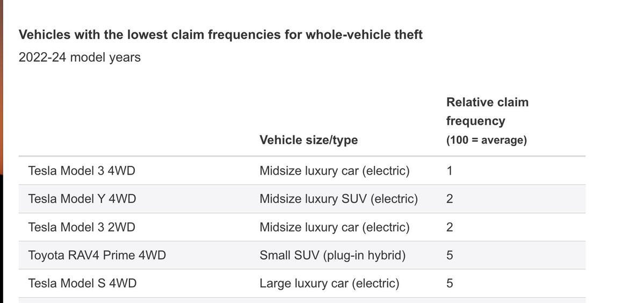Click the Midsize luxury car cell for Model 3 2WD
644x303 pixels.
pyautogui.click(x=334, y=227)
